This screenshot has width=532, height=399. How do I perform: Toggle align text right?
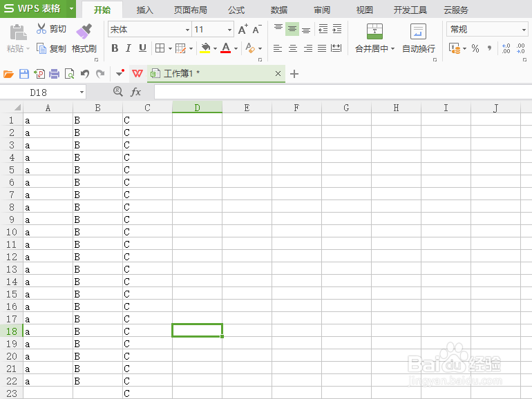[308, 48]
